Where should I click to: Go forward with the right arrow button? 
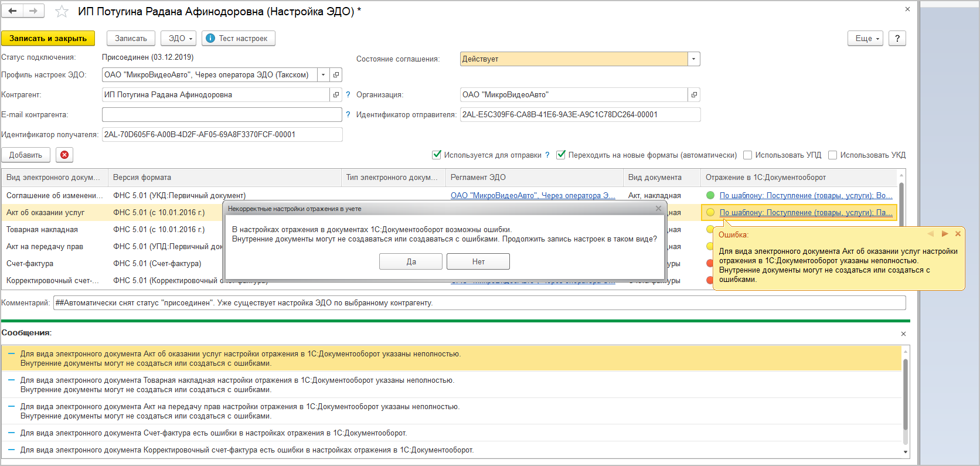click(x=33, y=11)
